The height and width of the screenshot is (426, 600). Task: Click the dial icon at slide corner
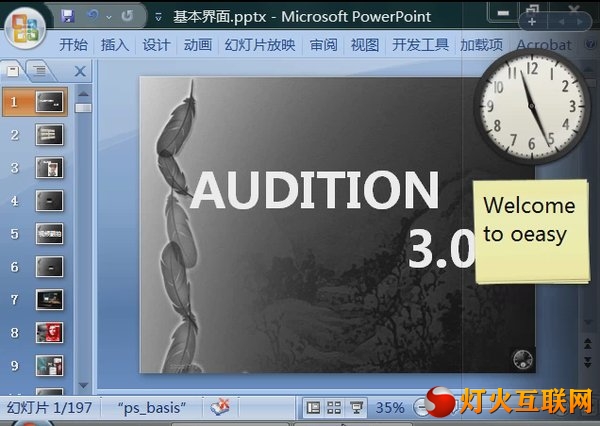522,359
